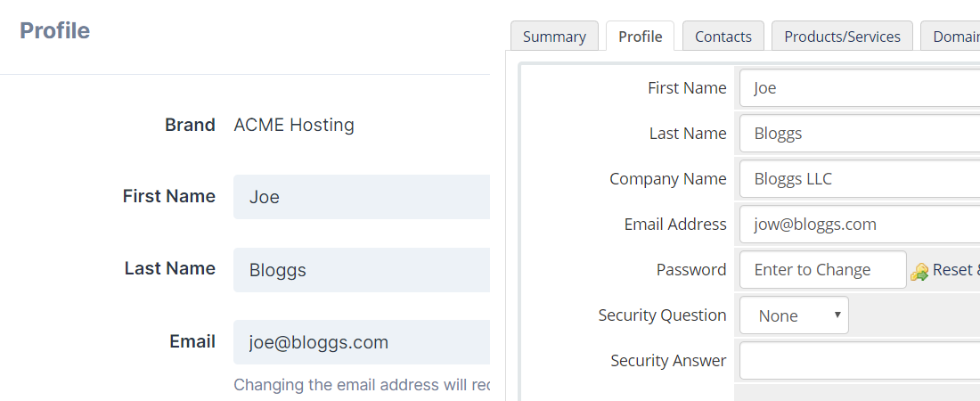
Task: Open the Contacts tab
Action: tap(723, 37)
